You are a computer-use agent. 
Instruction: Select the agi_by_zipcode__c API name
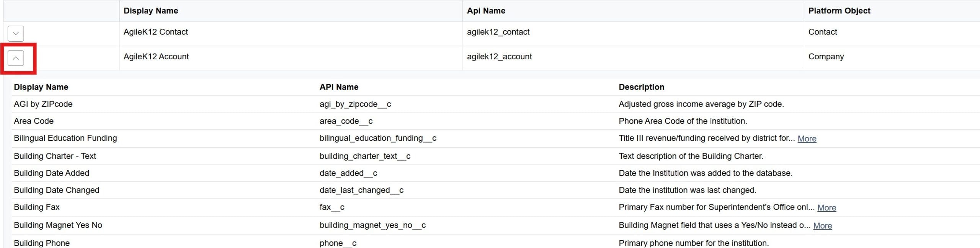(355, 104)
